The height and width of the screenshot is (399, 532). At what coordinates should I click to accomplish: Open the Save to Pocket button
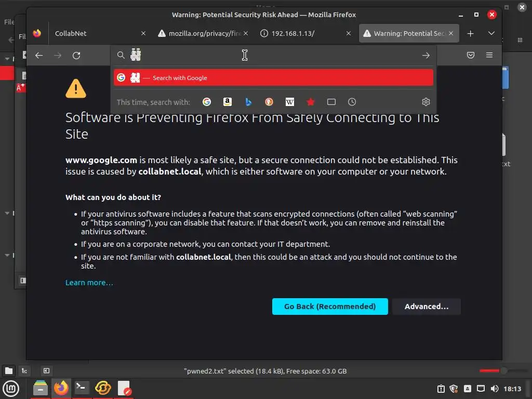(471, 55)
